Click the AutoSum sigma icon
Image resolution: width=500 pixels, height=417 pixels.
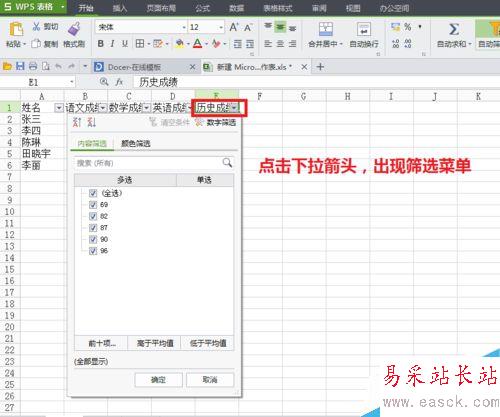pos(454,29)
